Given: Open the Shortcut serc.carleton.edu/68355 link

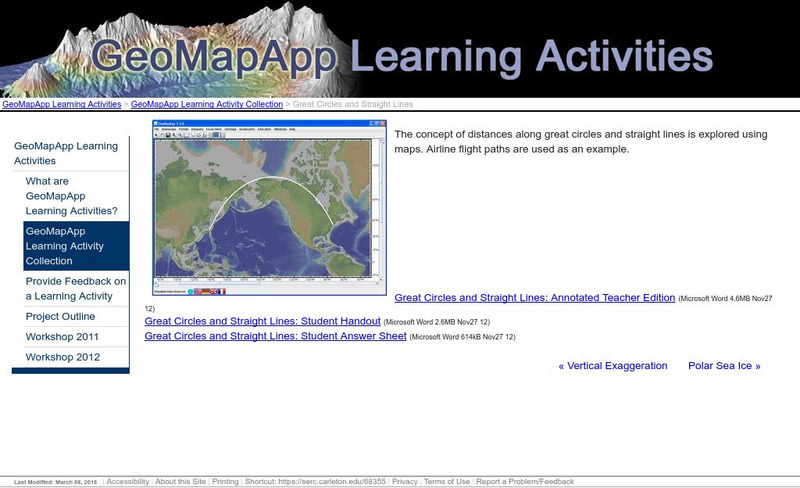Looking at the screenshot, I should click(x=315, y=481).
